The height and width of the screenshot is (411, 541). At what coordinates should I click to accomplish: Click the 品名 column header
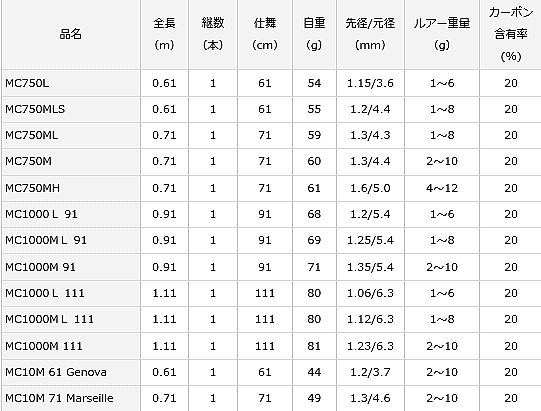[71, 34]
